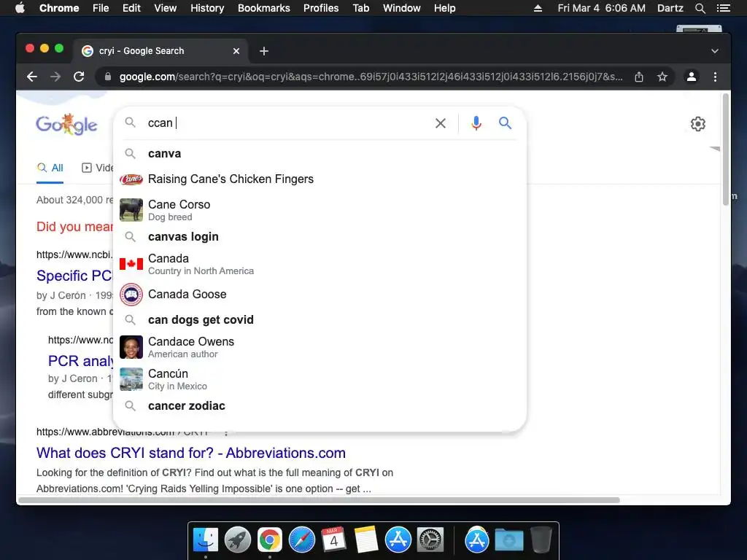Bookmark this page with the star

pyautogui.click(x=662, y=77)
